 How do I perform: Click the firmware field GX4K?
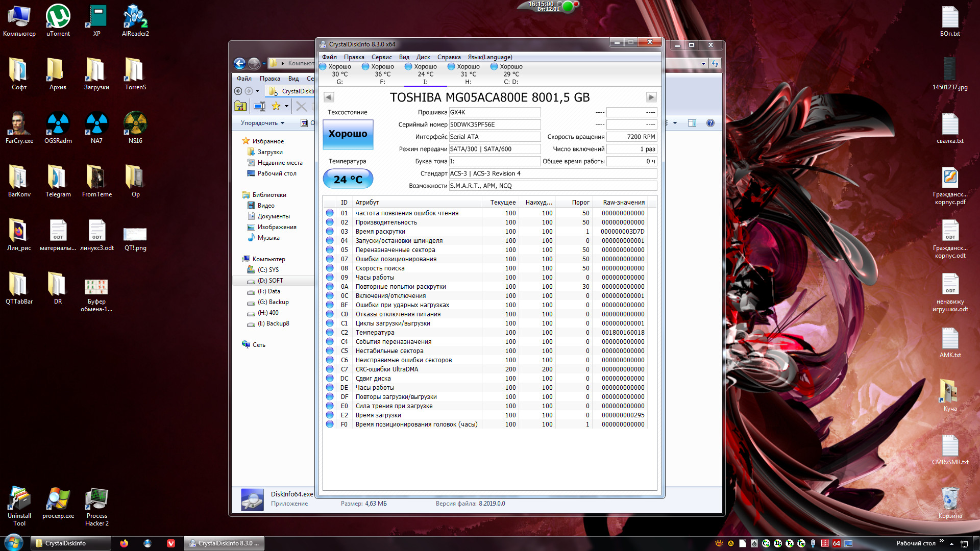click(495, 112)
